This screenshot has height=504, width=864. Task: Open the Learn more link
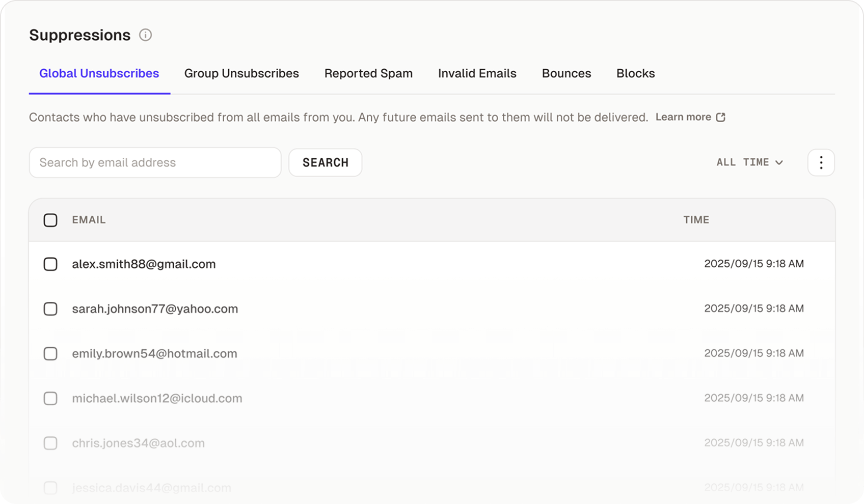(684, 117)
